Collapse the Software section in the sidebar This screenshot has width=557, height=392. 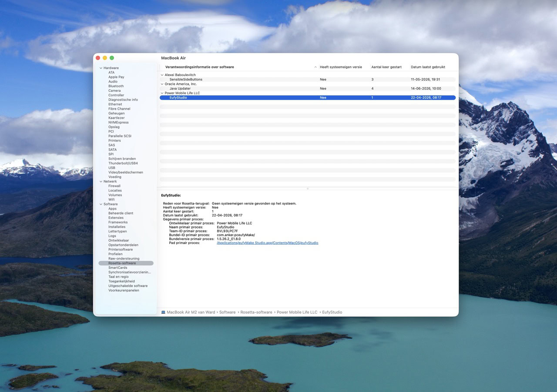click(101, 204)
